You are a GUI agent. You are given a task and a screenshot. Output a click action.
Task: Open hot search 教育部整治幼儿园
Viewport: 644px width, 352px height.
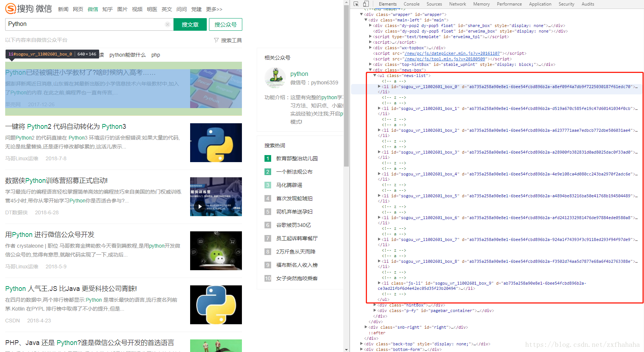point(297,158)
